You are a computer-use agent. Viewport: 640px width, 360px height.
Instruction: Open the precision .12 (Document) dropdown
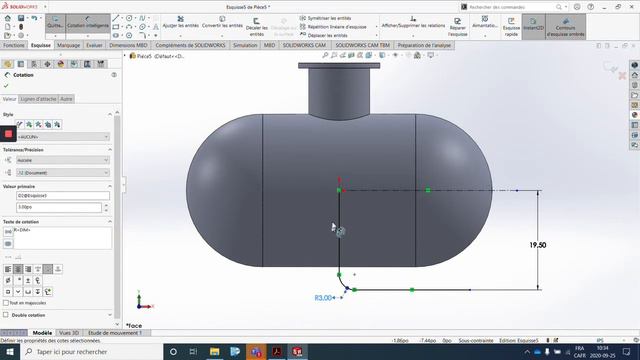coord(63,173)
